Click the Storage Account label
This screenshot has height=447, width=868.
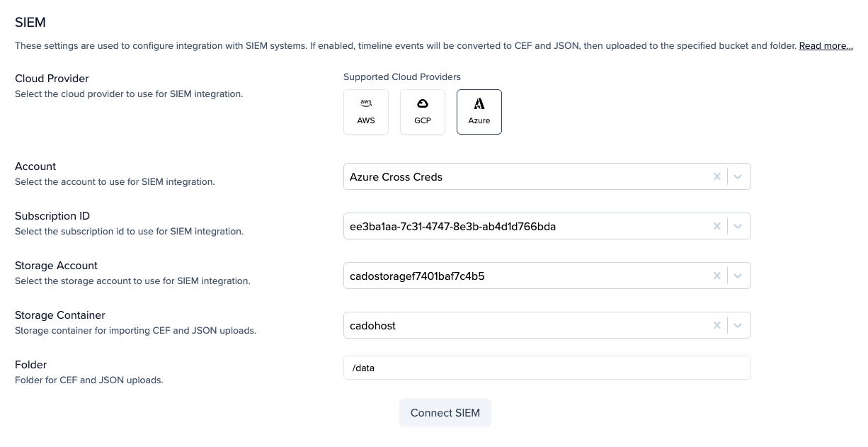point(56,266)
